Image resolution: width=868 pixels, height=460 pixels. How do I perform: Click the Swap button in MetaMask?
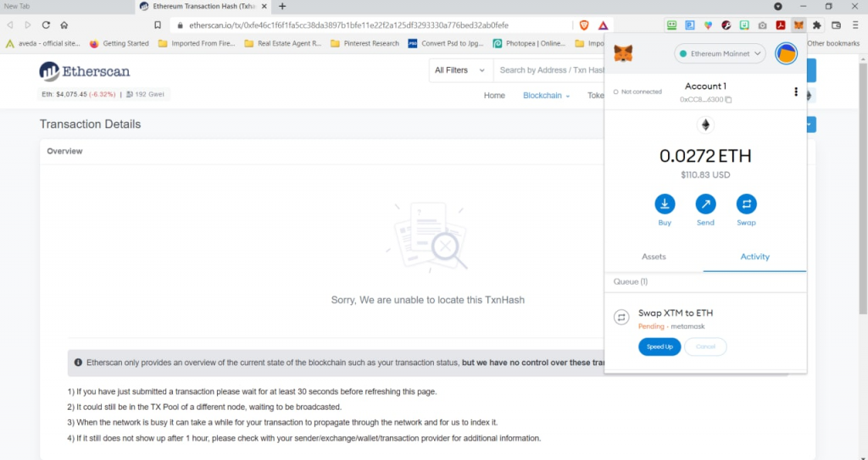coord(746,210)
